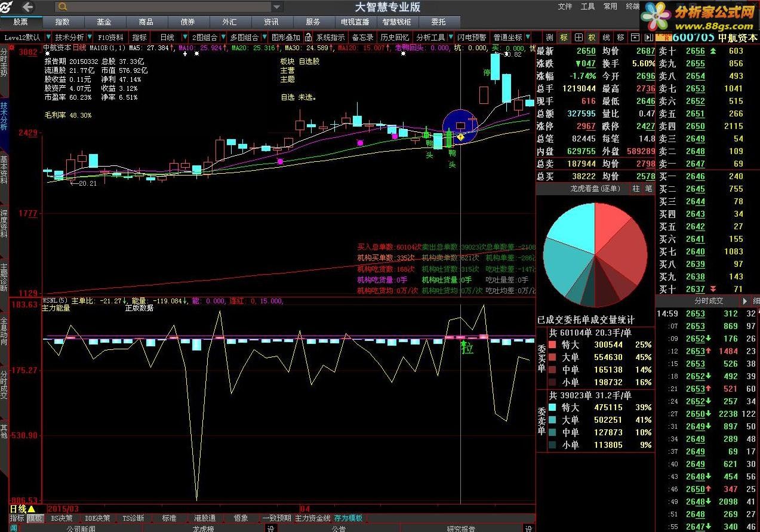760x532 pixels.
Task: Switch to the 基金 tab
Action: click(x=104, y=22)
